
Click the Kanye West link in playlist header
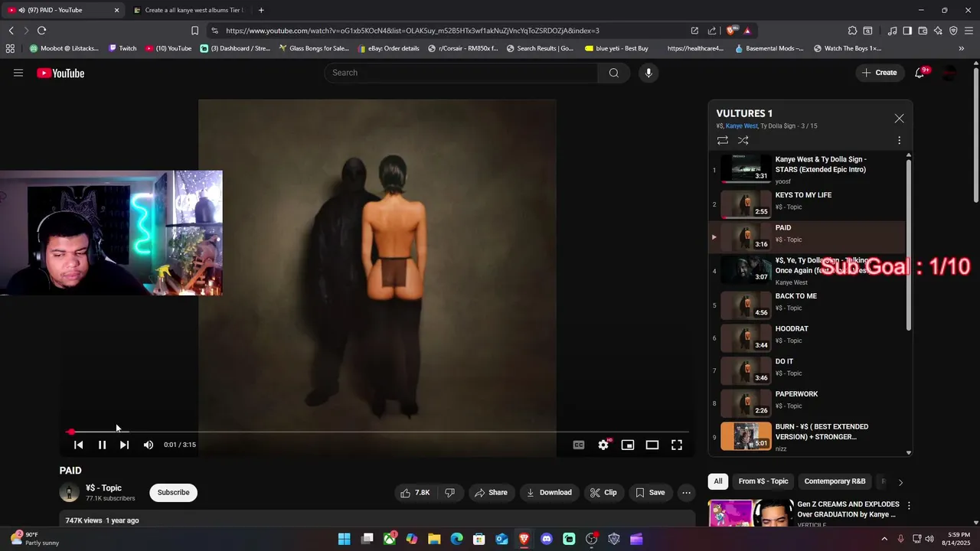tap(741, 126)
